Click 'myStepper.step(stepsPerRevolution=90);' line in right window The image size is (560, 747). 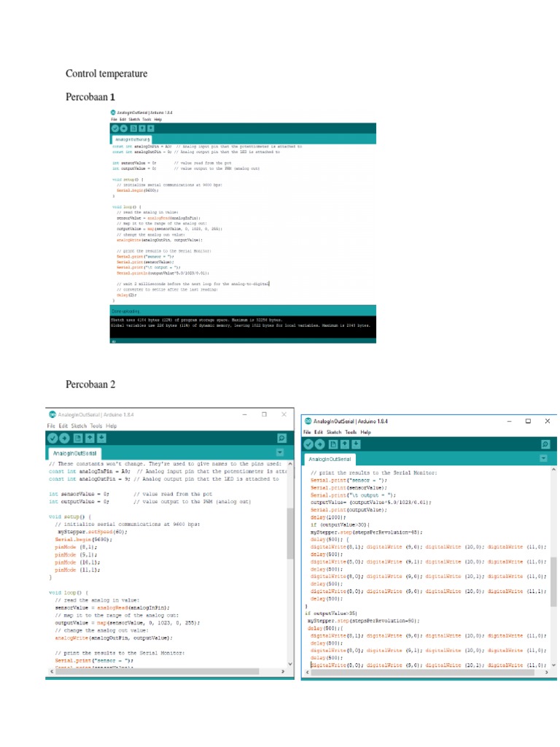coord(363,621)
